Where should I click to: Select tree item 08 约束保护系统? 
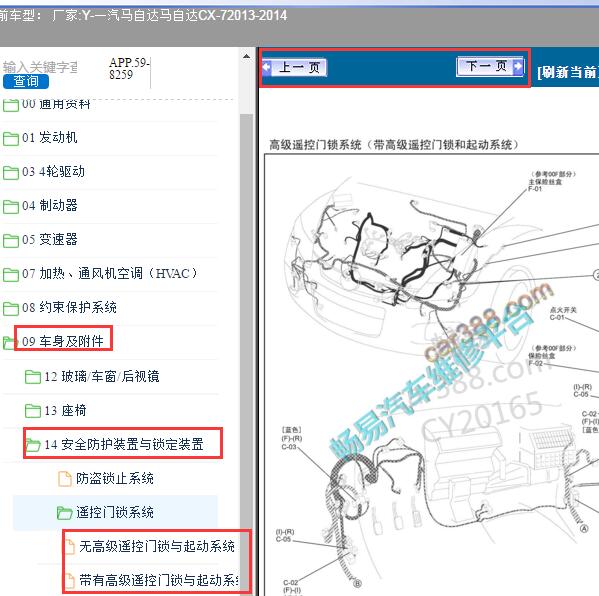click(x=69, y=308)
